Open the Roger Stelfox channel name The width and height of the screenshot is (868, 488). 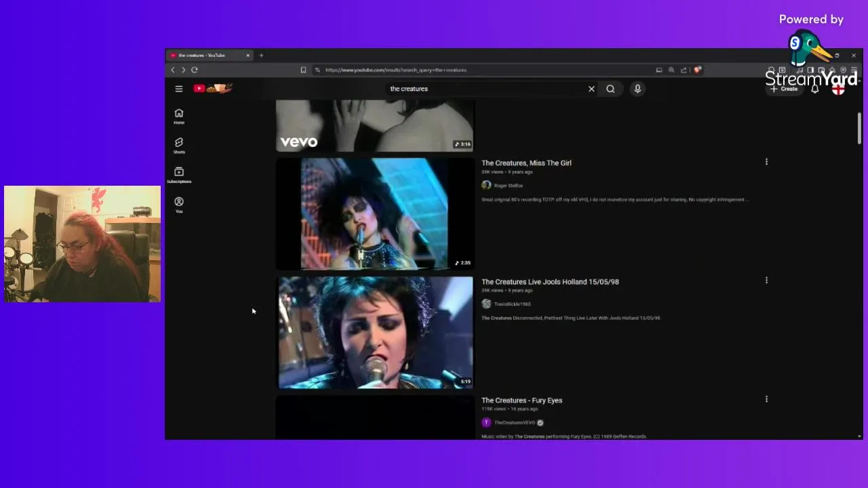(508, 186)
